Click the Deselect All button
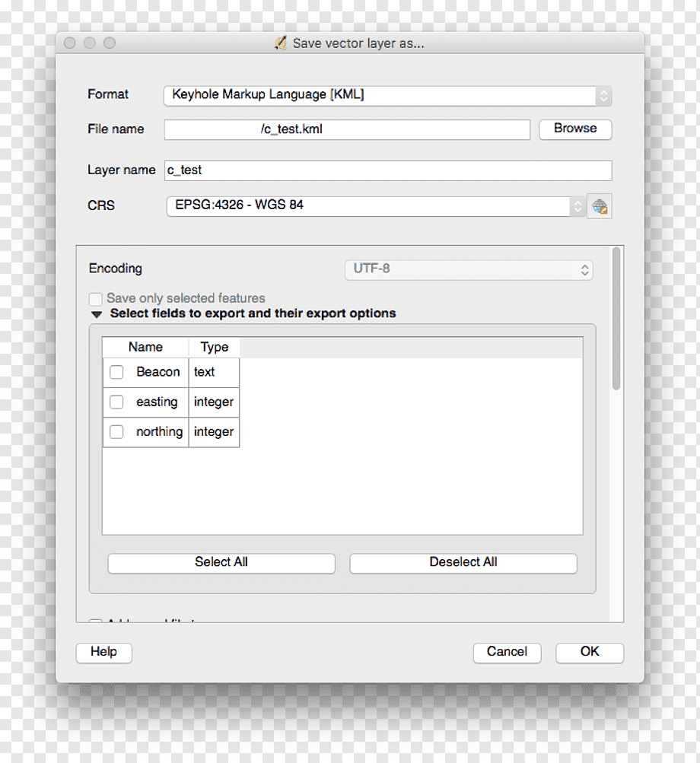700x763 pixels. [463, 563]
